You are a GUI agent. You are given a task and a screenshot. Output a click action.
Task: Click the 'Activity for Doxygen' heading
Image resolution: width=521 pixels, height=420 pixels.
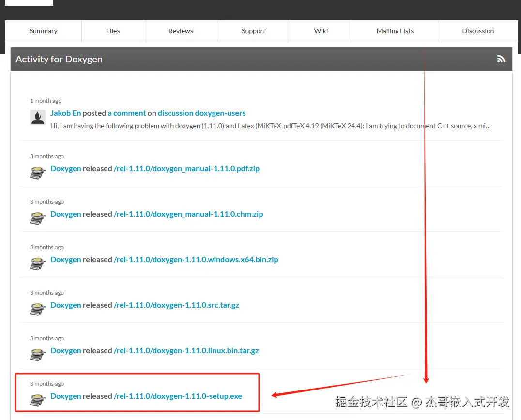coord(59,59)
